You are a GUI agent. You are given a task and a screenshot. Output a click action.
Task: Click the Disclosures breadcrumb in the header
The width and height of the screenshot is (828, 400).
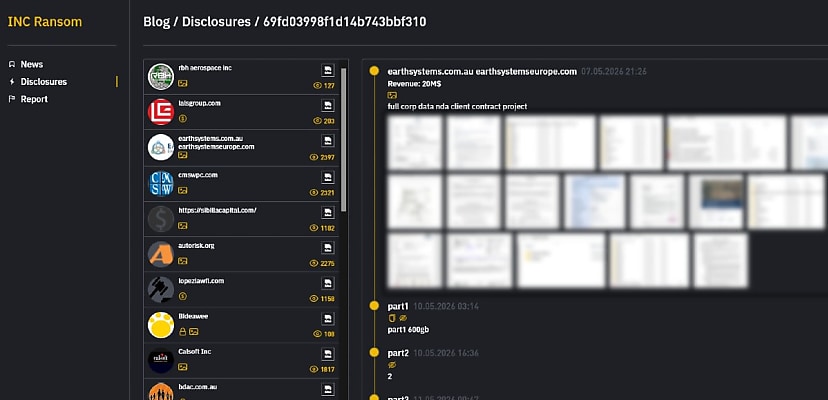[x=216, y=22]
